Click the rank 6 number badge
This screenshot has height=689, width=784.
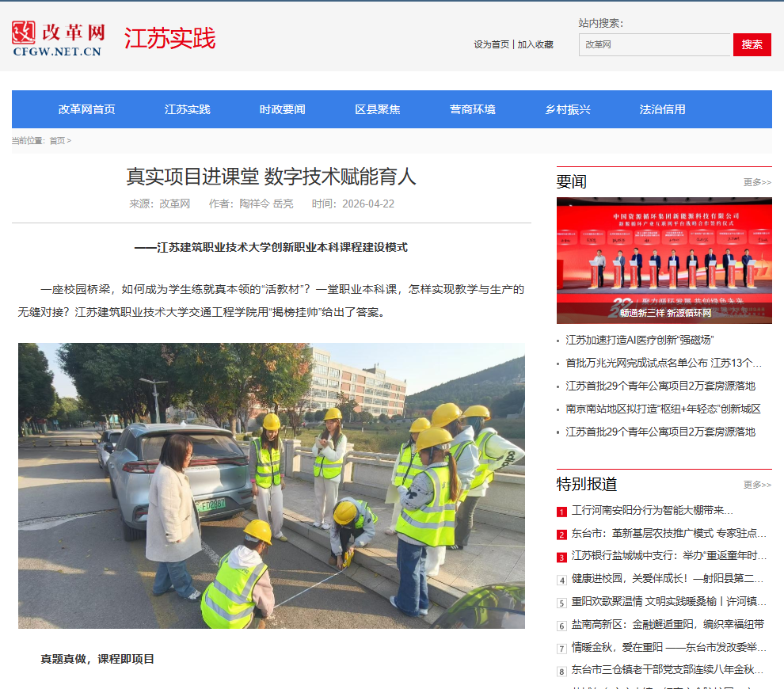tap(561, 626)
